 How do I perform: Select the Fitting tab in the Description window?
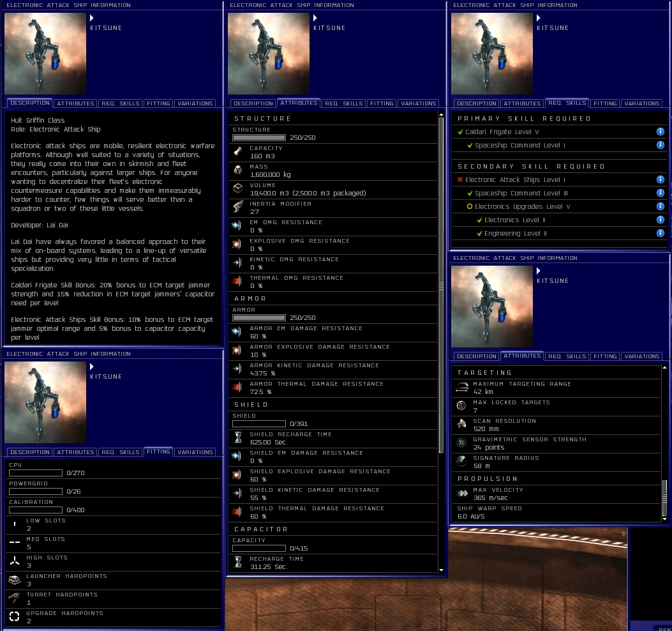coord(158,103)
